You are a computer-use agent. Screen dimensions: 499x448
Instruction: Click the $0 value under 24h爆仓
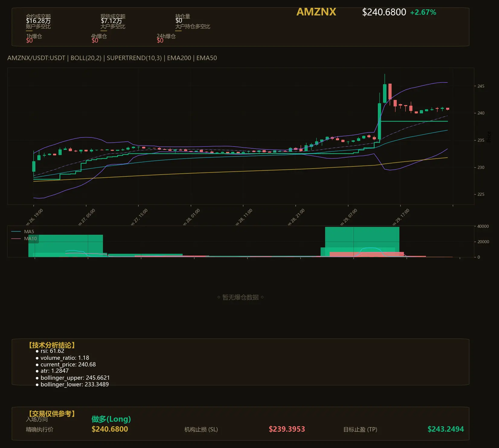pos(160,40)
